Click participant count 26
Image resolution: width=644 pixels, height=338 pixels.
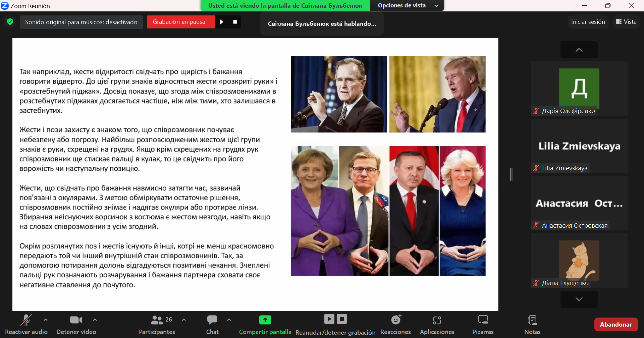169,320
